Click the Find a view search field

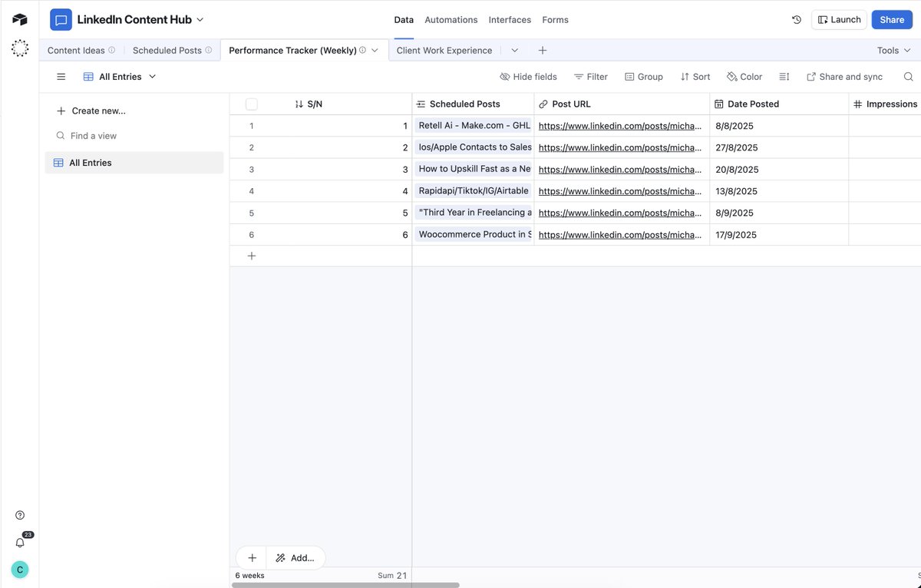point(134,136)
